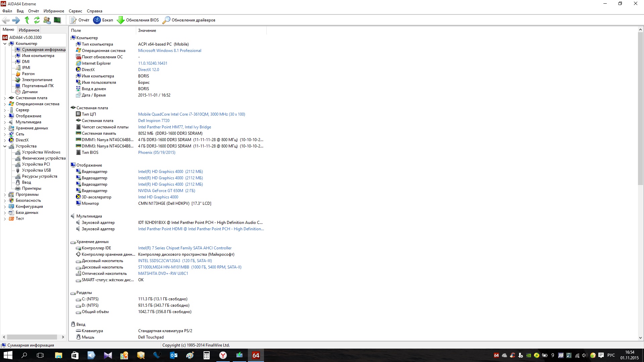Open Yandex browser from the taskbar
644x362 pixels.
[x=223, y=355]
